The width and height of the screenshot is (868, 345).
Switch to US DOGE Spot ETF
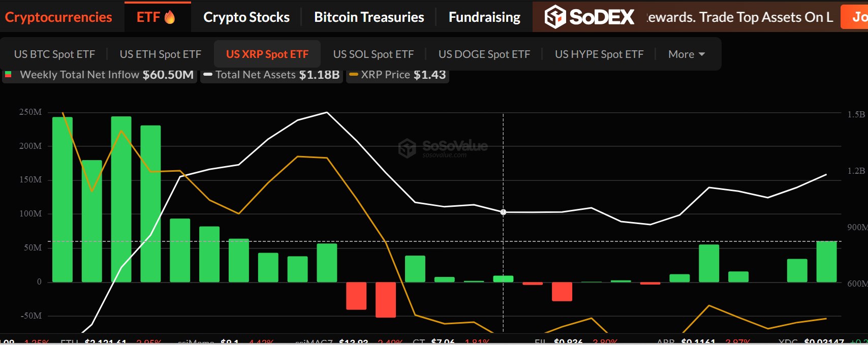point(484,54)
